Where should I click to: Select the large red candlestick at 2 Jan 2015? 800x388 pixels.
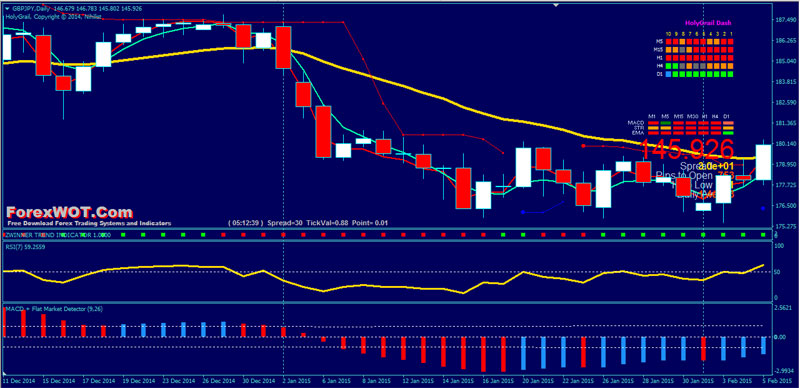[283, 47]
